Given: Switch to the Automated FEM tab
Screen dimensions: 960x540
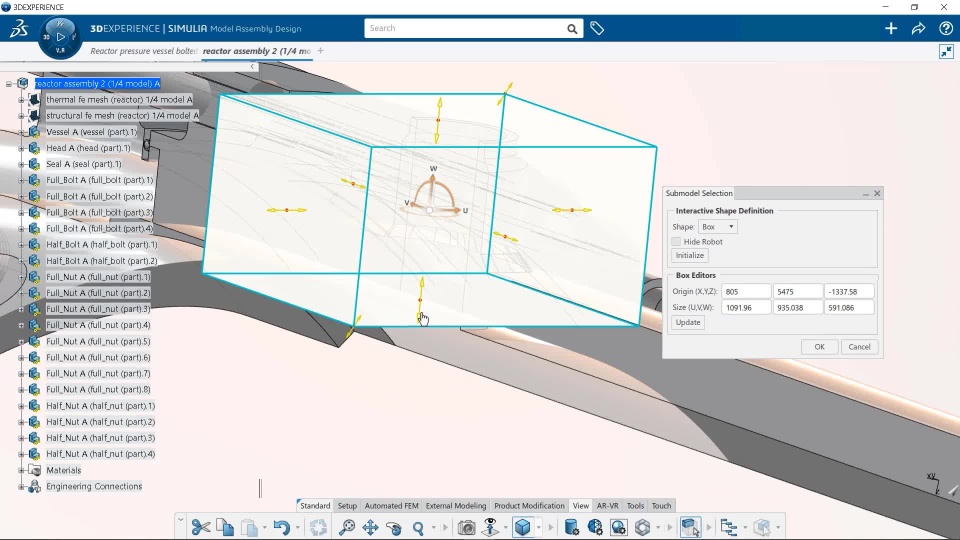Looking at the screenshot, I should click(391, 506).
